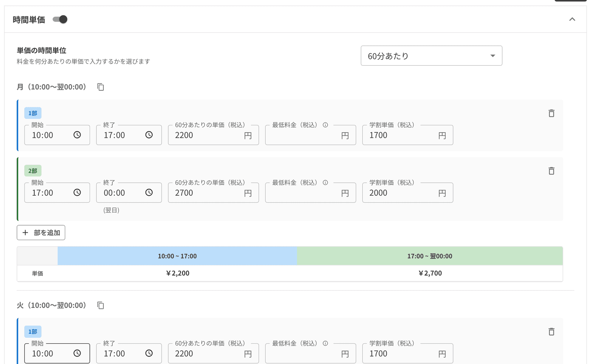The image size is (591, 364).
Task: Edit Monday 2部 unit price 2700 field
Action: pos(213,193)
